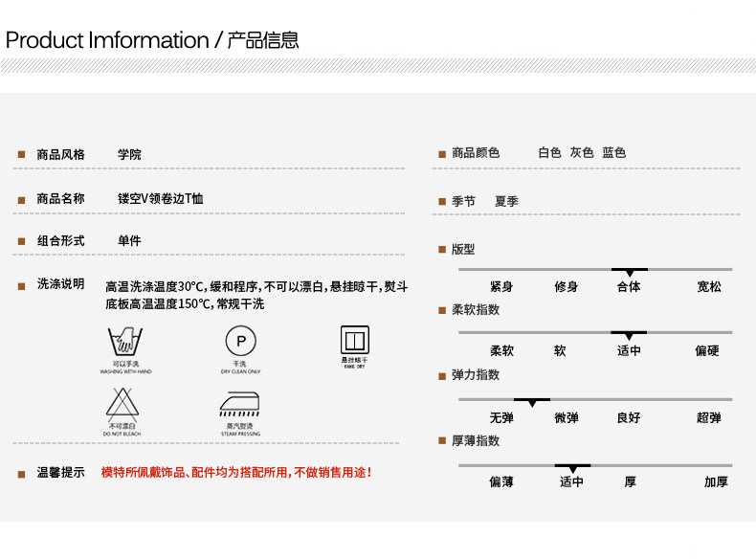This screenshot has height=559, width=756.
Task: Click the 学院 style value
Action: (x=129, y=154)
